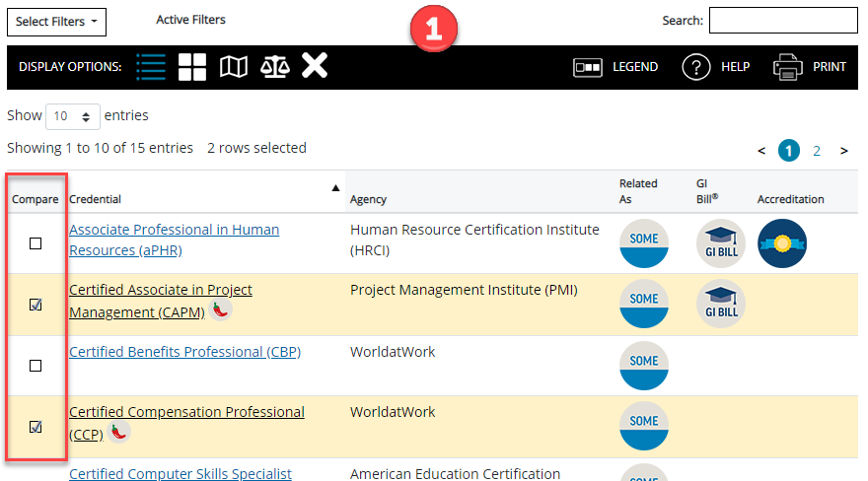Open the map view display option
Viewport: 868px width, 481px height.
(x=233, y=67)
